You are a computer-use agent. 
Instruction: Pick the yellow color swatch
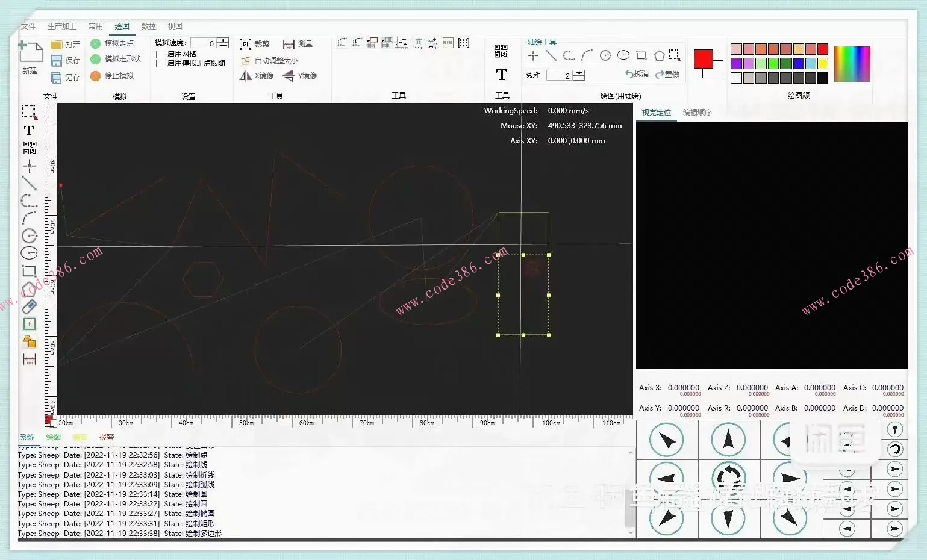[x=823, y=63]
